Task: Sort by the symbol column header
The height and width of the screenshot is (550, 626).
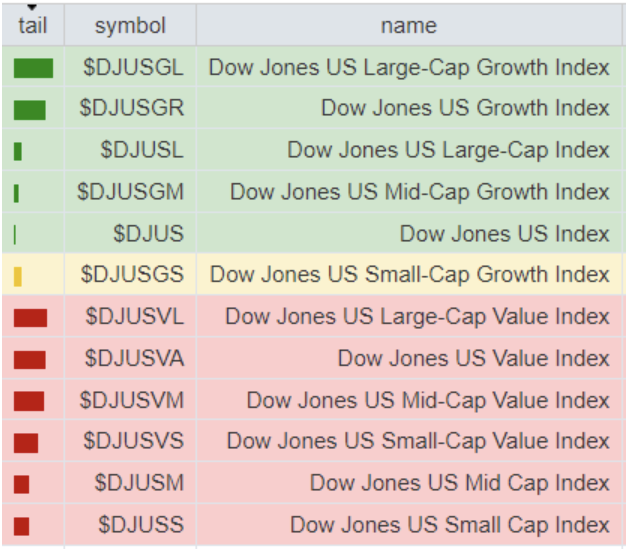Action: pyautogui.click(x=130, y=26)
